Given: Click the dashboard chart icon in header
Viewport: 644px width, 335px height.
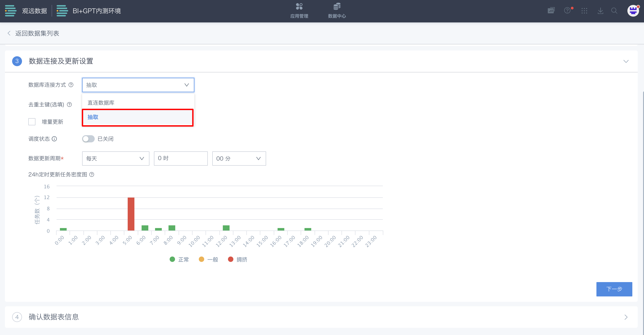Looking at the screenshot, I should (x=551, y=11).
